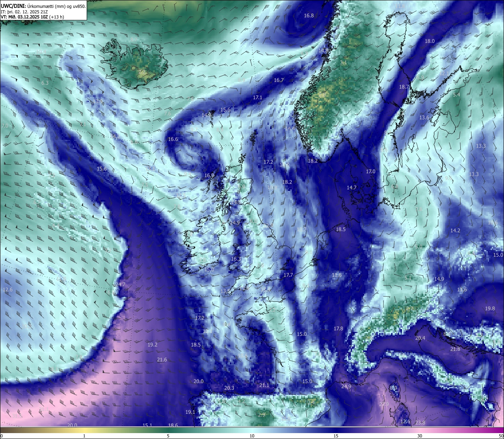This screenshot has width=504, height=439.
Task: Click the 18.6 value at bottom edge
Action: [173, 425]
